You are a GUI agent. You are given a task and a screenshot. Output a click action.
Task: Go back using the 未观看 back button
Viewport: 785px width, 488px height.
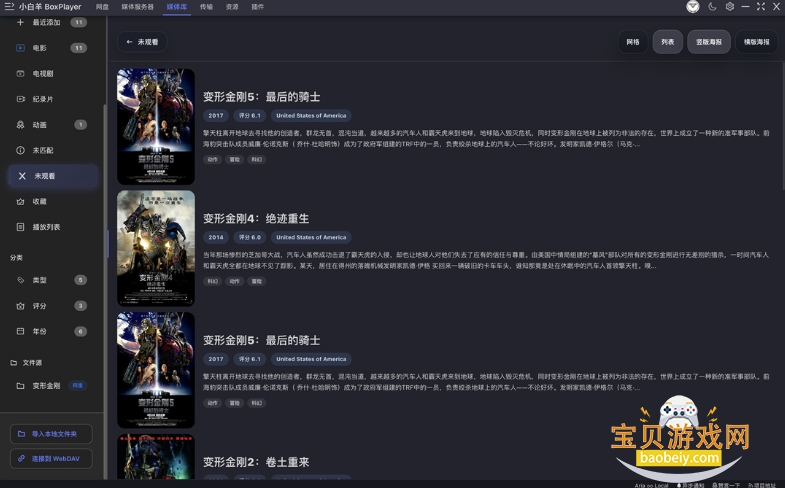pyautogui.click(x=142, y=42)
